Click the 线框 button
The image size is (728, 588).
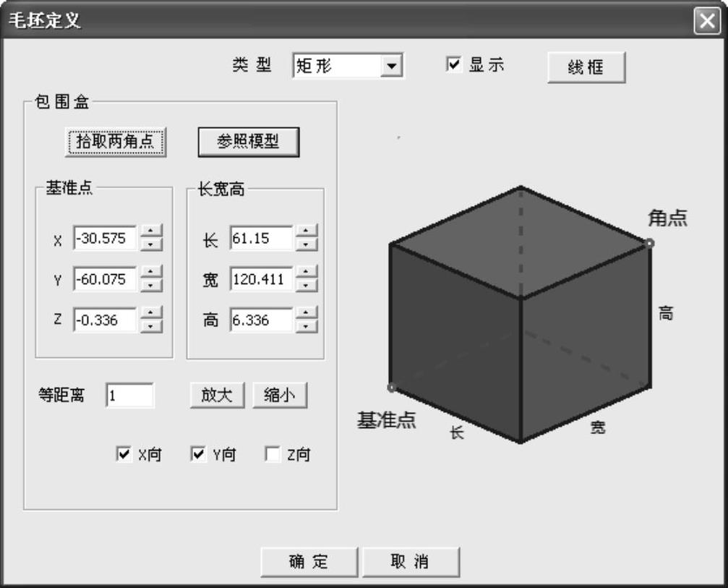[586, 68]
